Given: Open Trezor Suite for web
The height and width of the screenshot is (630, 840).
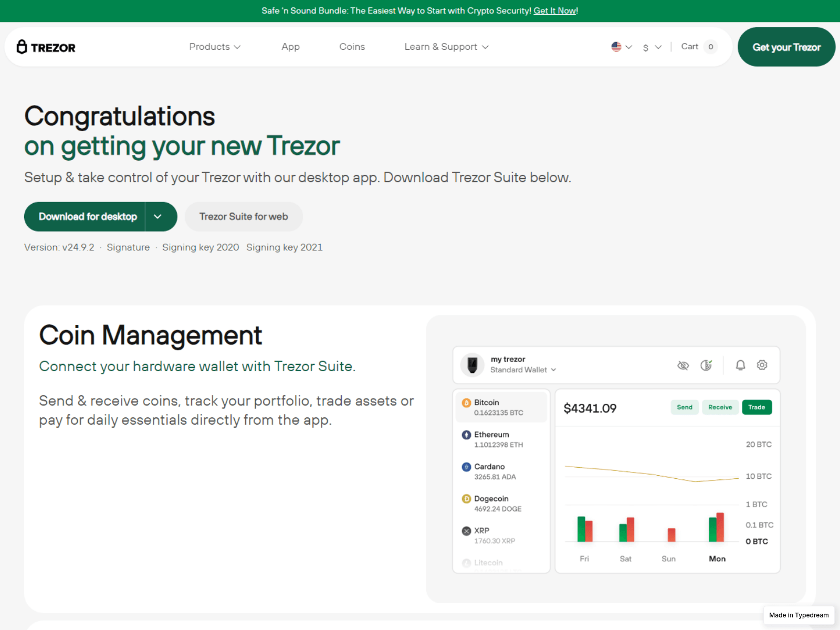Looking at the screenshot, I should pos(244,217).
